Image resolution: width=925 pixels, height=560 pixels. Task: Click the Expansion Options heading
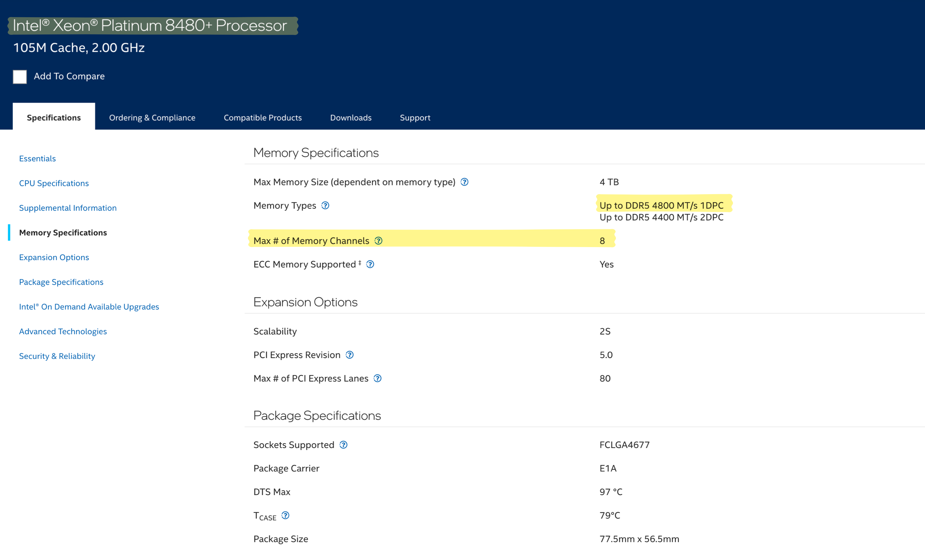(x=306, y=302)
